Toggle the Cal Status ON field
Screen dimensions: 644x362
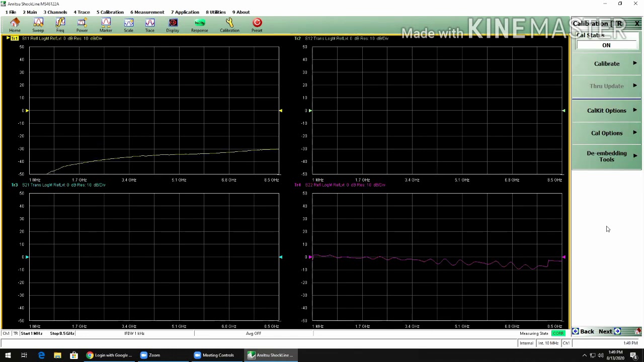tap(606, 45)
